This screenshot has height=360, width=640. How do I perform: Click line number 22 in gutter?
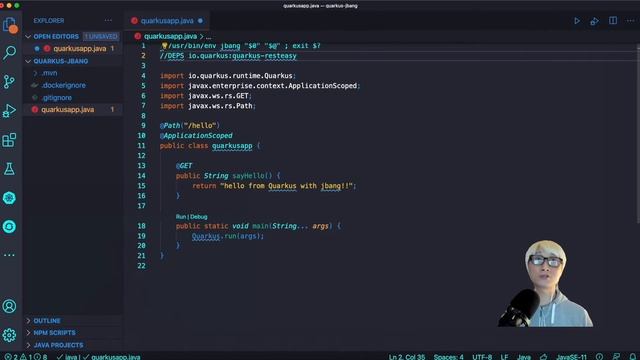[x=141, y=266]
